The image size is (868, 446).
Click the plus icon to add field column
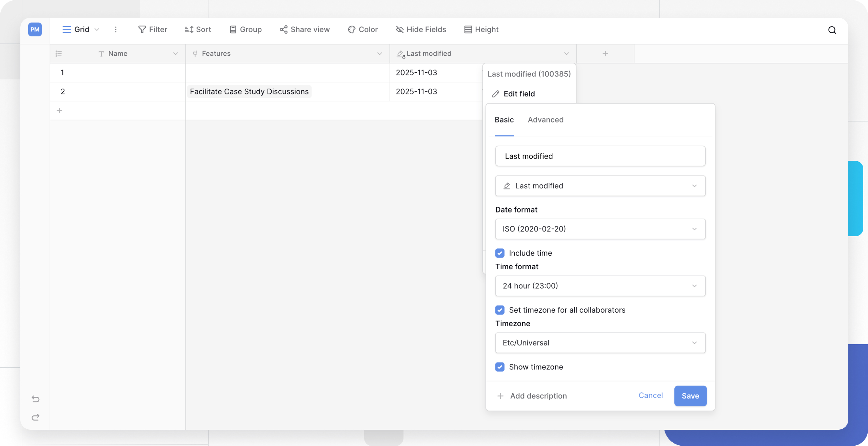pos(605,54)
